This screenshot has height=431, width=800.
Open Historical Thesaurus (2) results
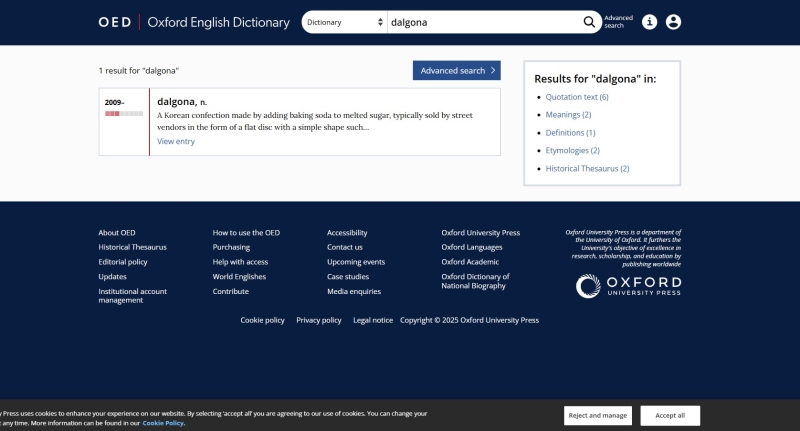[x=587, y=168]
